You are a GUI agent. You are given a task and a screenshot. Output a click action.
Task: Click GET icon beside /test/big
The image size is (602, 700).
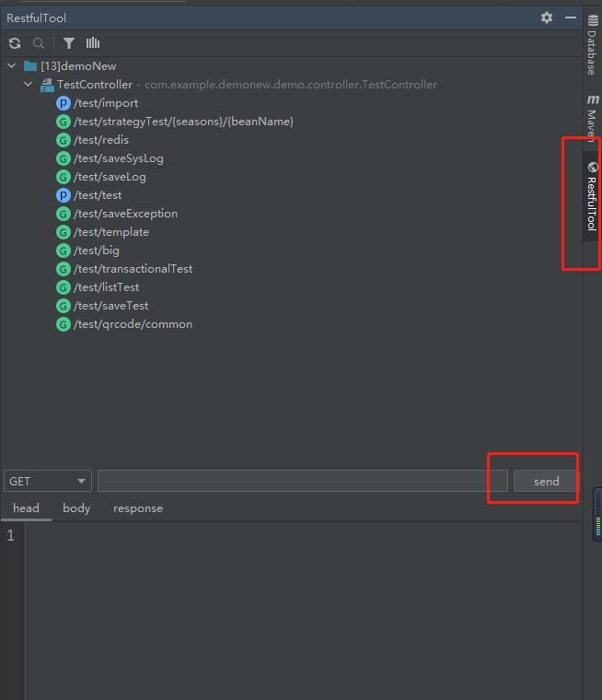64,251
